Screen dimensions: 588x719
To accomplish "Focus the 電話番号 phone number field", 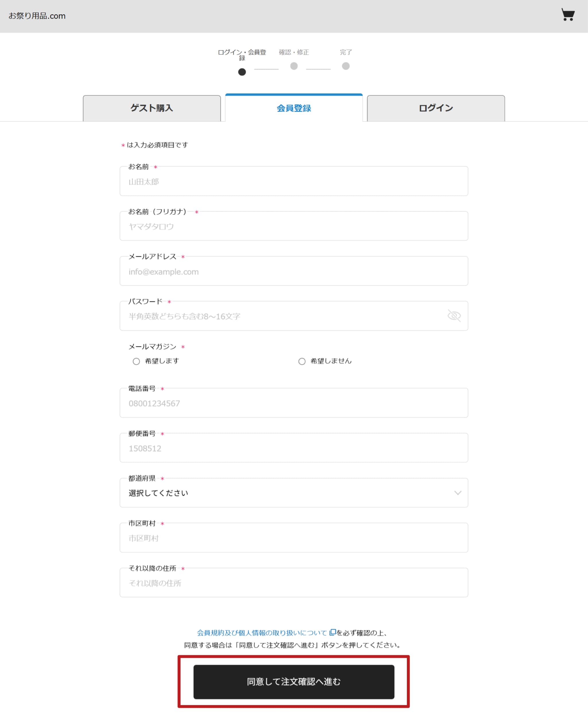I will 293,403.
